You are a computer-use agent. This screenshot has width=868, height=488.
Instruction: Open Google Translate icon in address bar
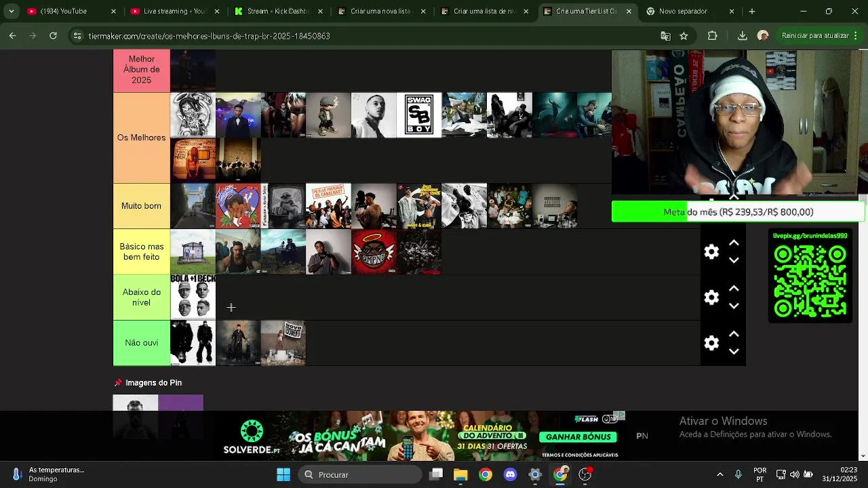coord(665,36)
